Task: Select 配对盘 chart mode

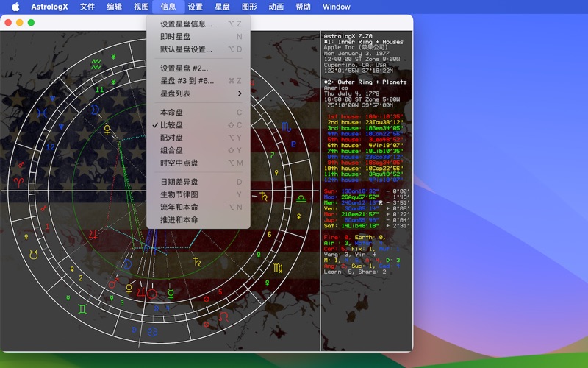Action: click(x=198, y=138)
